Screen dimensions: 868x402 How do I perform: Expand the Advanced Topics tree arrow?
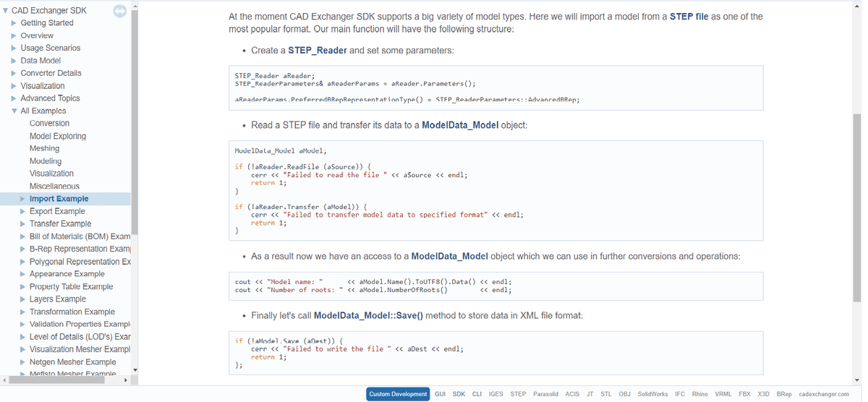[x=14, y=98]
